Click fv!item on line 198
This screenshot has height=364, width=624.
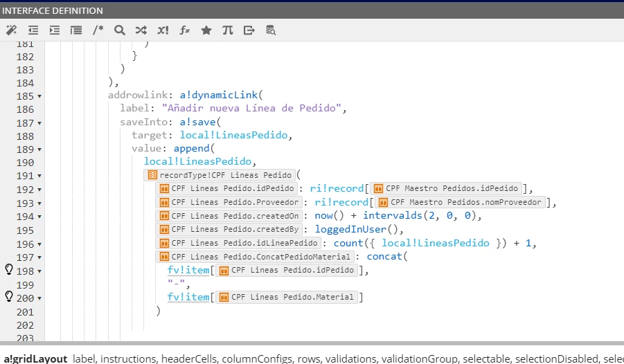click(x=188, y=271)
